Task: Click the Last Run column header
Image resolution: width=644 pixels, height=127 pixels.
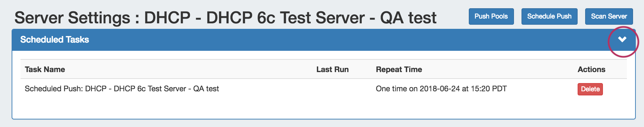Action: (x=332, y=69)
